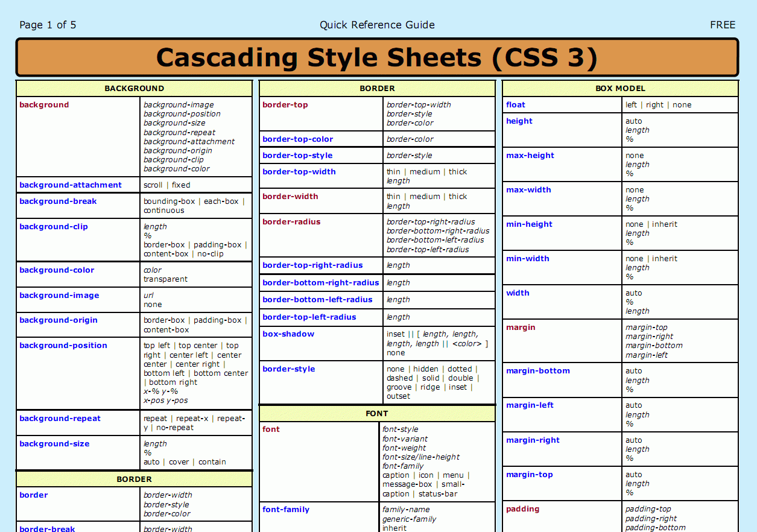Image resolution: width=757 pixels, height=532 pixels.
Task: Click the background-clip property name
Action: point(52,226)
